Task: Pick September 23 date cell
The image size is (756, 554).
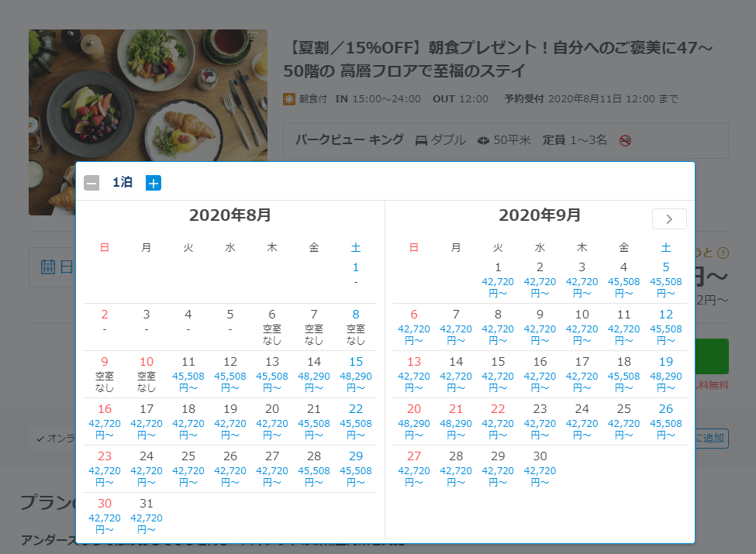Action: click(540, 422)
